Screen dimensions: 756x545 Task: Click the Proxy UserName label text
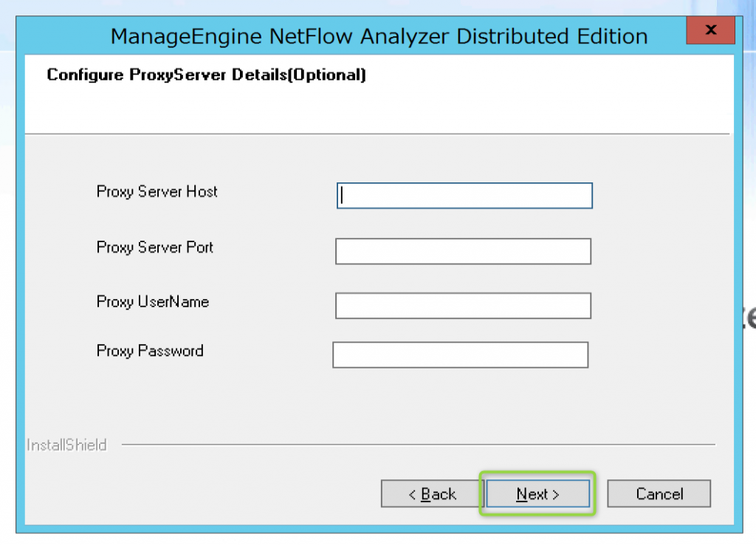pos(152,302)
